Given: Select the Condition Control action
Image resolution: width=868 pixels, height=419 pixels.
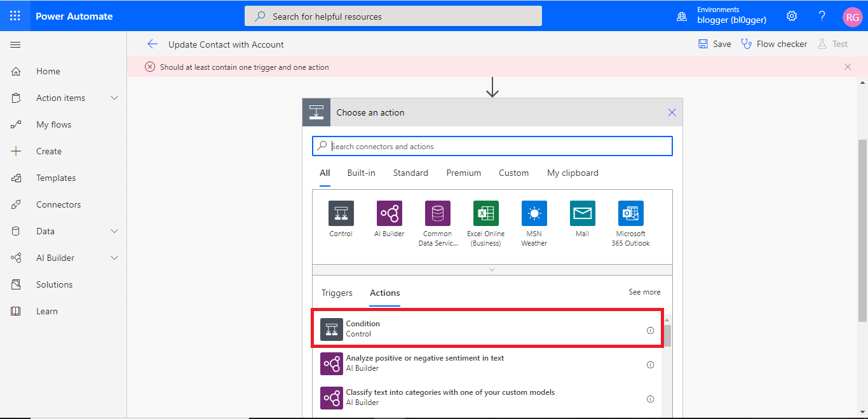Looking at the screenshot, I should pyautogui.click(x=487, y=329).
